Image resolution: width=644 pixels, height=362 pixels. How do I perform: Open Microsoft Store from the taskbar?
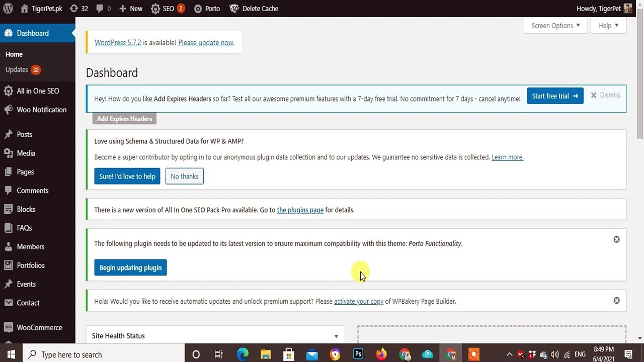(289, 354)
